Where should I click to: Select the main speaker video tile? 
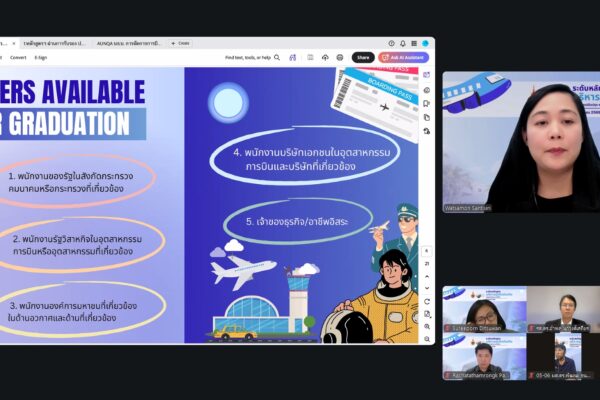click(521, 142)
